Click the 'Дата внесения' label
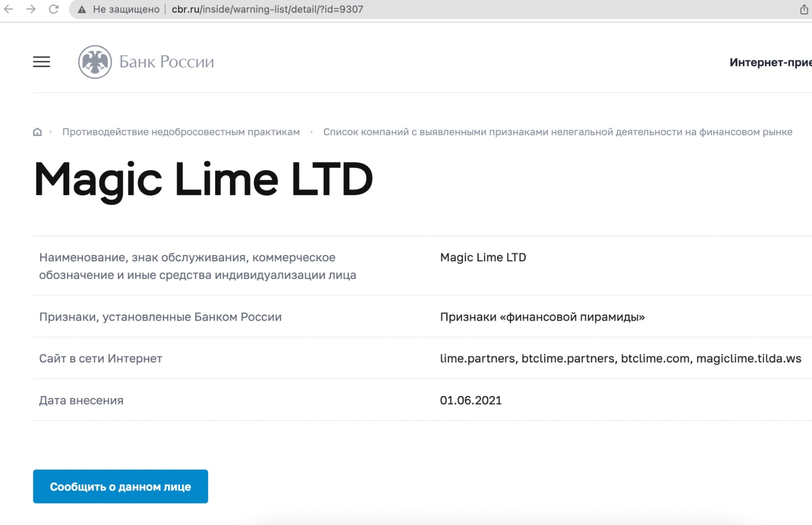 tap(81, 400)
